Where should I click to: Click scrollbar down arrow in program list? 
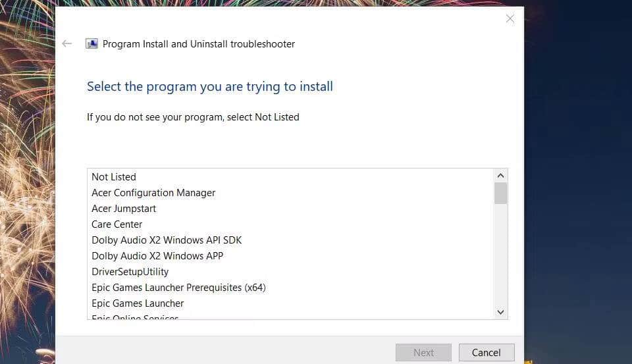[500, 312]
